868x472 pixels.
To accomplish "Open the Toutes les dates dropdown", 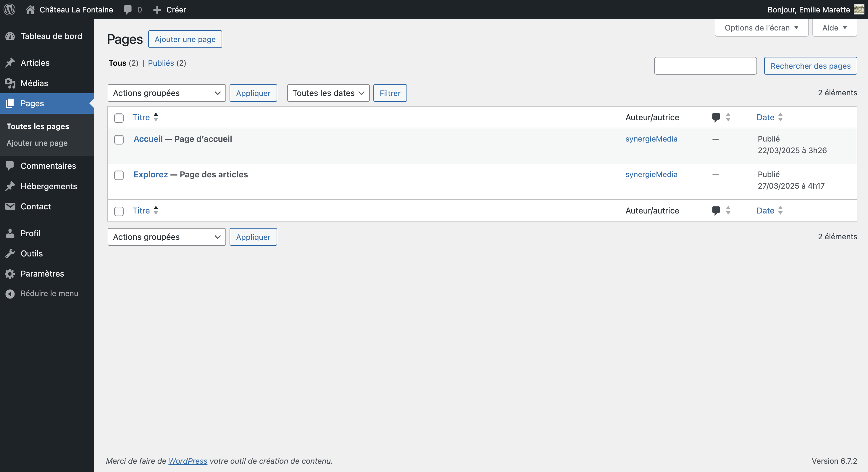I will [x=328, y=93].
